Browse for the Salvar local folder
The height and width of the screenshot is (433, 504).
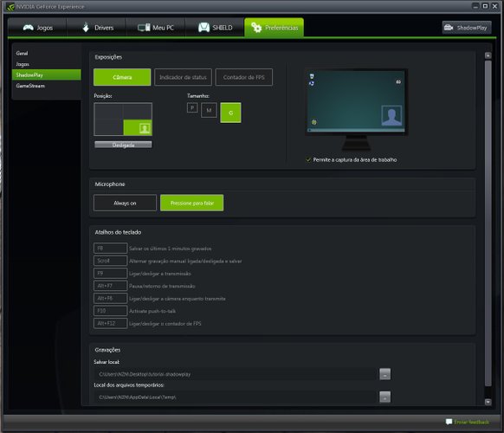click(x=384, y=374)
